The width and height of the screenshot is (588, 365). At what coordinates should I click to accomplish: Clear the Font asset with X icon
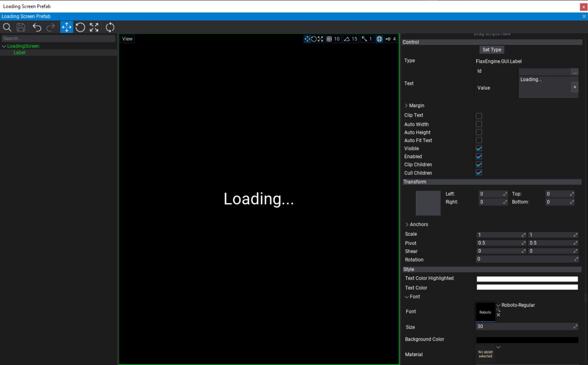pos(498,315)
